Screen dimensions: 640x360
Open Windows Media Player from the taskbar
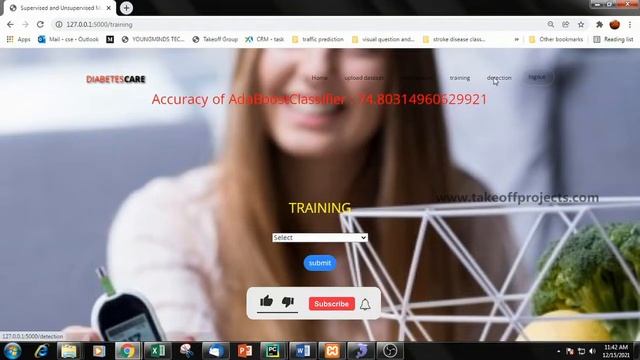pyautogui.click(x=98, y=351)
